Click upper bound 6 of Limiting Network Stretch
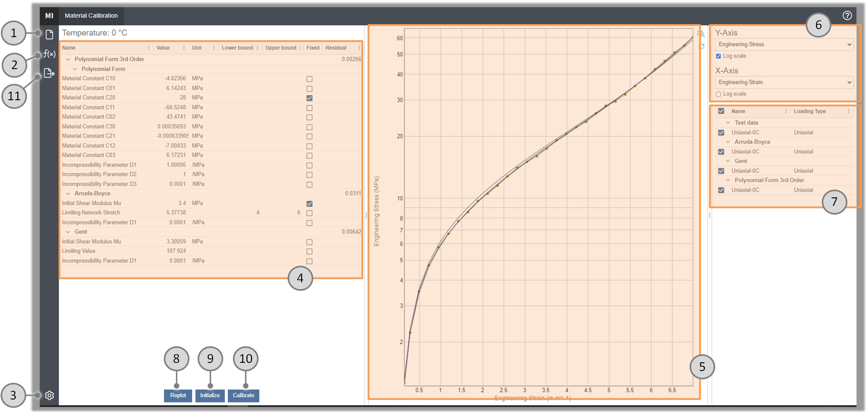Viewport: 868px width, 414px height. click(x=299, y=213)
